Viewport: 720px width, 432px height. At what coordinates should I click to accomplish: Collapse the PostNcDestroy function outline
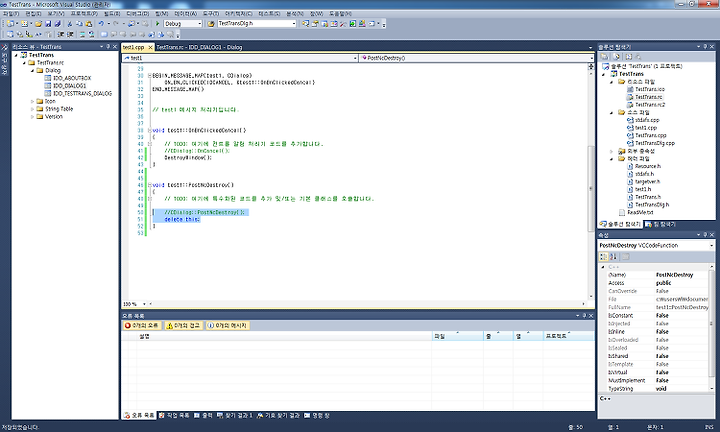pyautogui.click(x=150, y=185)
